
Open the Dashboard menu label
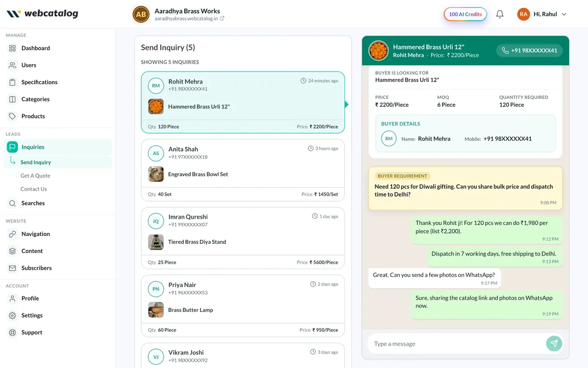[36, 48]
